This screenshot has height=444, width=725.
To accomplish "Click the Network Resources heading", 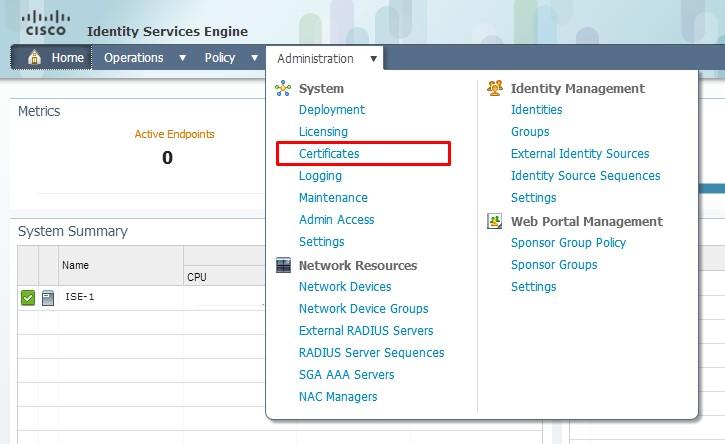I will [x=358, y=265].
